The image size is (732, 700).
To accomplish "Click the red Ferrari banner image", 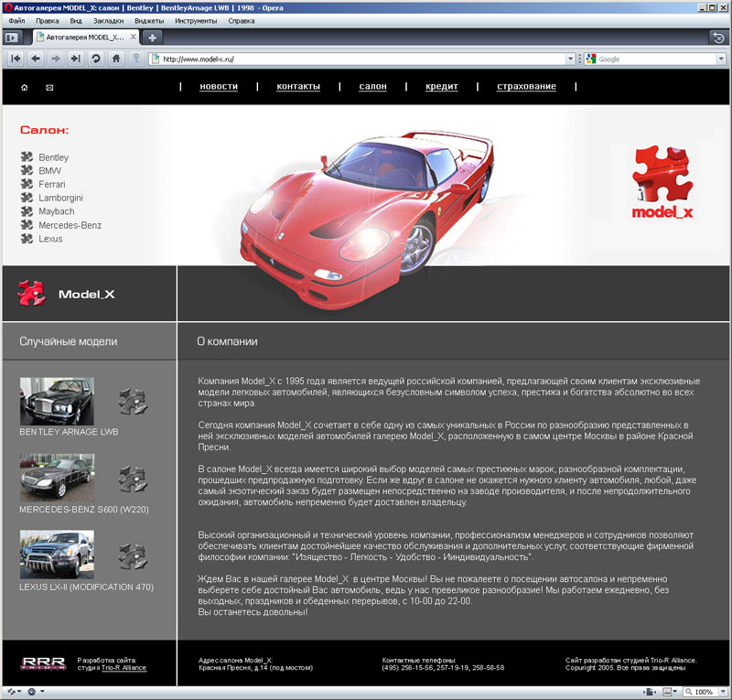I will click(x=367, y=220).
